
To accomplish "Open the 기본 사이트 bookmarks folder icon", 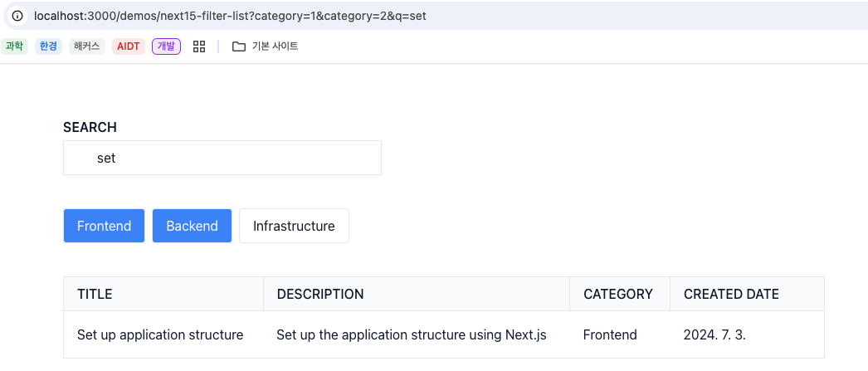I will (239, 46).
